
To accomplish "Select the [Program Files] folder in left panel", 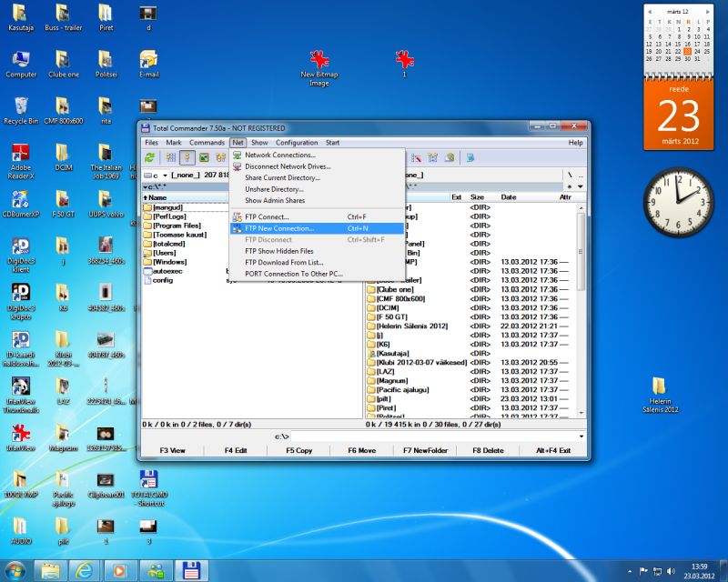I will (177, 226).
